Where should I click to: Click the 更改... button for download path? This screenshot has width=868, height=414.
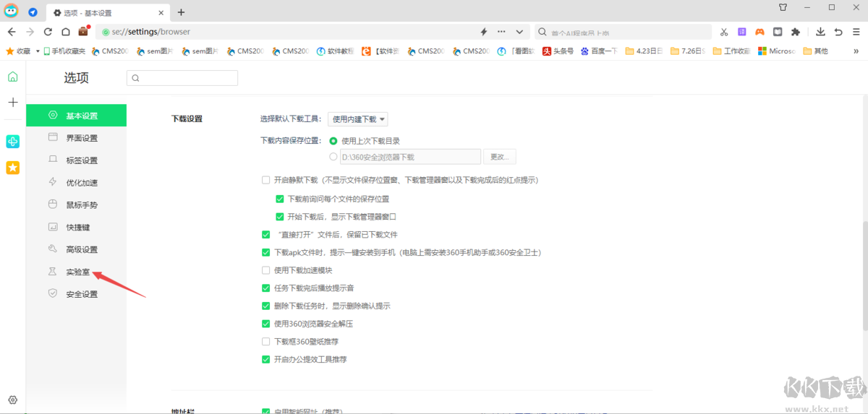[x=500, y=157]
